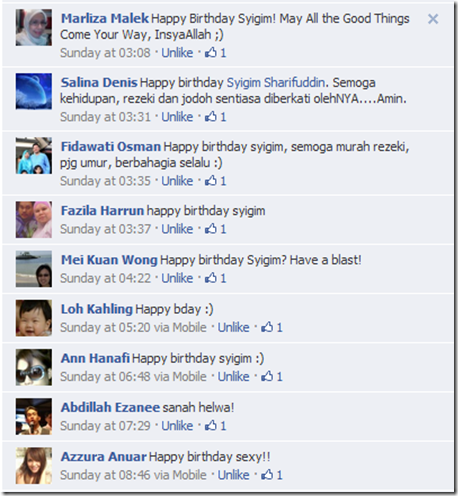The image size is (458, 496).
Task: Click Fidawati Osman's profile picture
Action: point(34,156)
